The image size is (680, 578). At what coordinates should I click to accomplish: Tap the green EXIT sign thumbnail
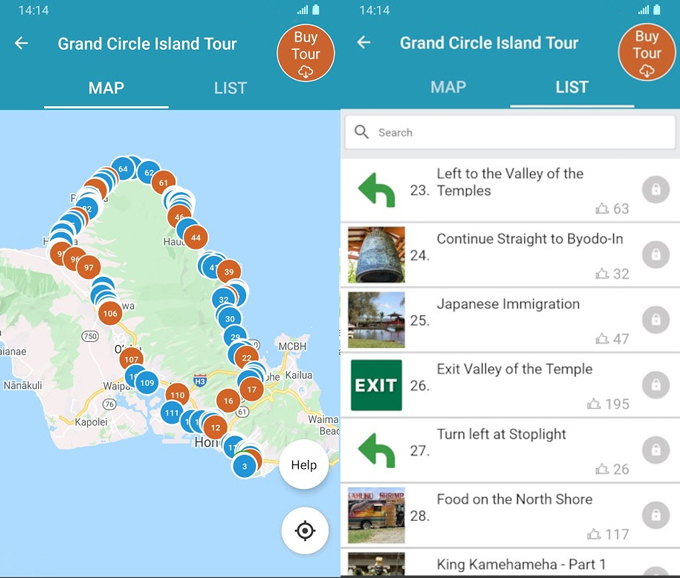pos(376,385)
